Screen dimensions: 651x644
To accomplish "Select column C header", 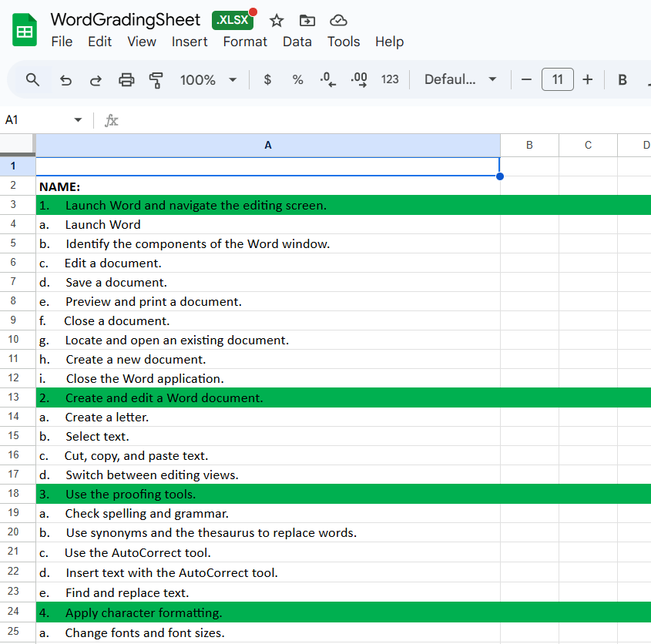I will [x=588, y=145].
